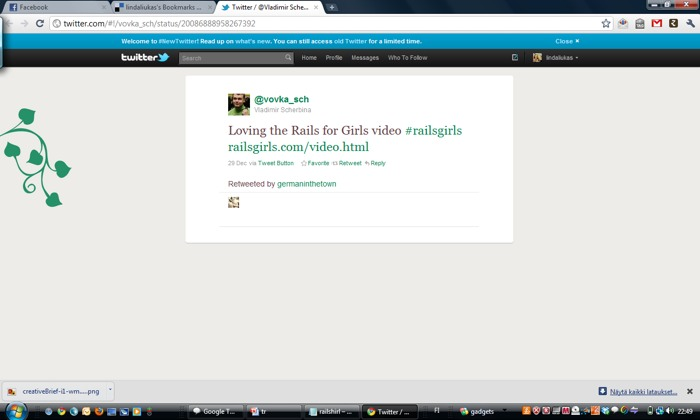Launch Firefox from the quick launch bar
The height and width of the screenshot is (420, 700).
tap(99, 412)
